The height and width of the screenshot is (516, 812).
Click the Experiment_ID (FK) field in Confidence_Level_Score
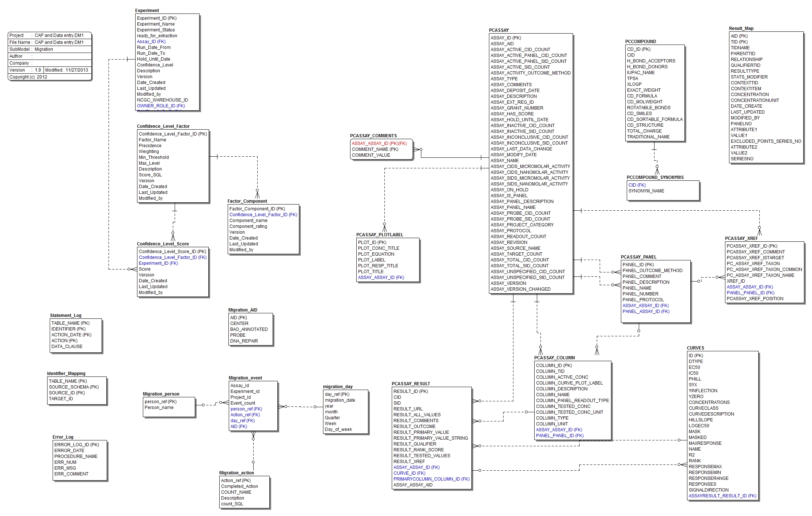coord(159,263)
